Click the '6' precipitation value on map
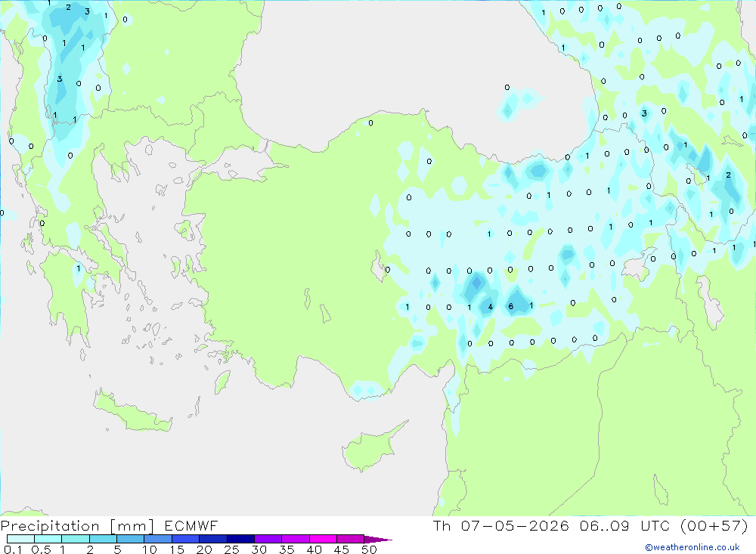 [x=510, y=307]
